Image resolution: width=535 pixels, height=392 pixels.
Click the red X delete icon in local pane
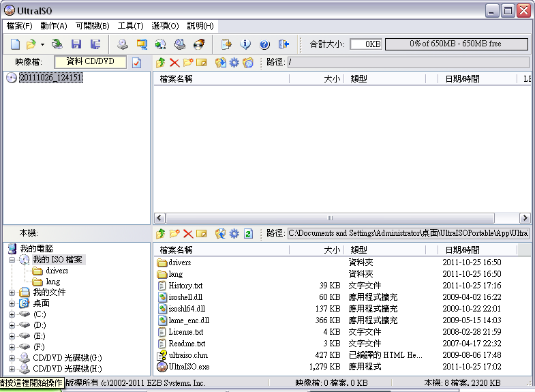click(188, 234)
